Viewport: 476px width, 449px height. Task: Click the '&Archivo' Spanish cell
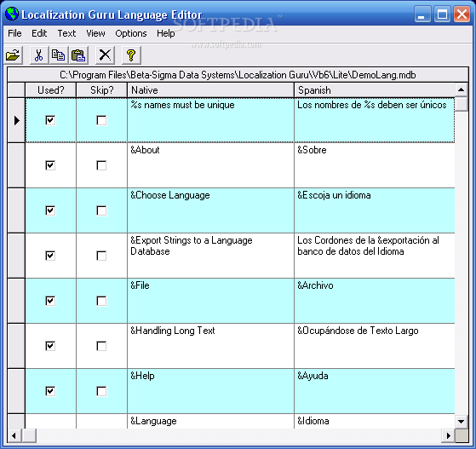click(375, 301)
